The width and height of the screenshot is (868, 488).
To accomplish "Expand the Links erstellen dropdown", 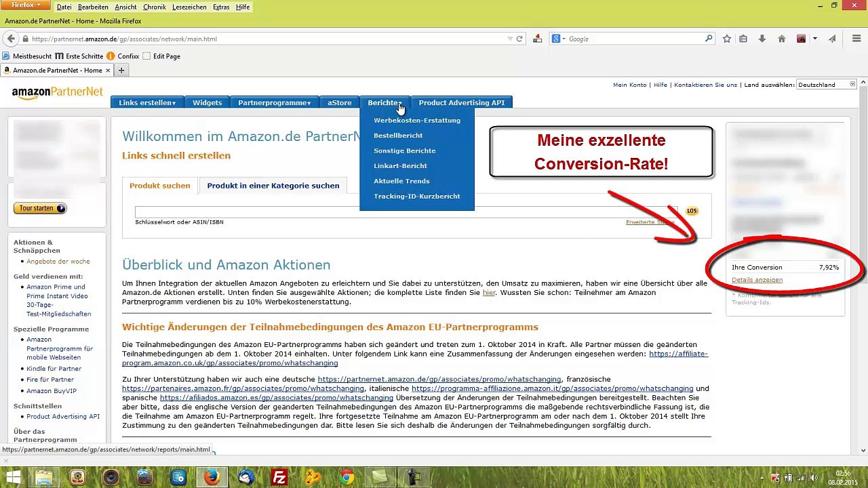I will pyautogui.click(x=147, y=102).
